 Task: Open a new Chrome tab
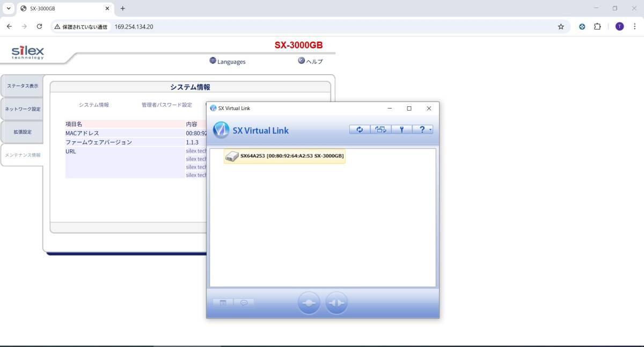click(123, 9)
